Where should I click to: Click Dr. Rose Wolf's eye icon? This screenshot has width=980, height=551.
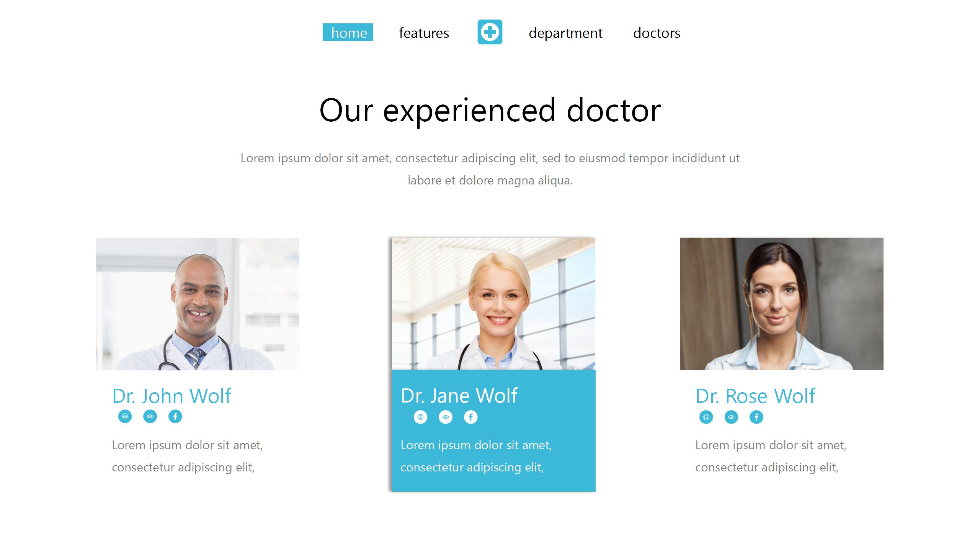731,417
